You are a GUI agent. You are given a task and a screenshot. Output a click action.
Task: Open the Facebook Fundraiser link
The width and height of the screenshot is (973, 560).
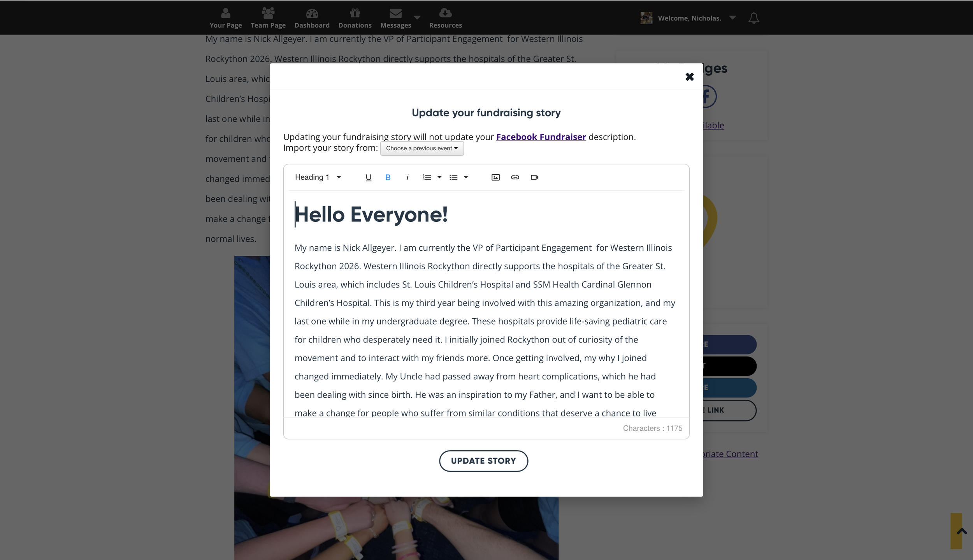pyautogui.click(x=541, y=137)
